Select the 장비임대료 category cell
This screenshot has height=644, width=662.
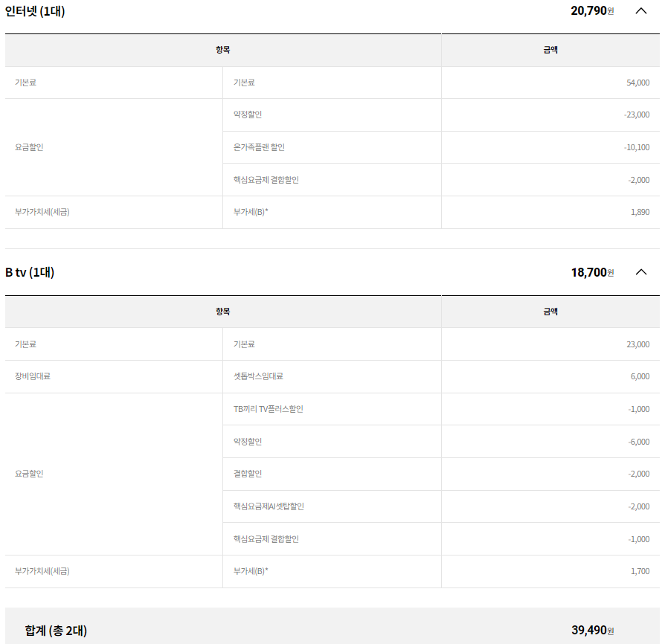tap(33, 376)
